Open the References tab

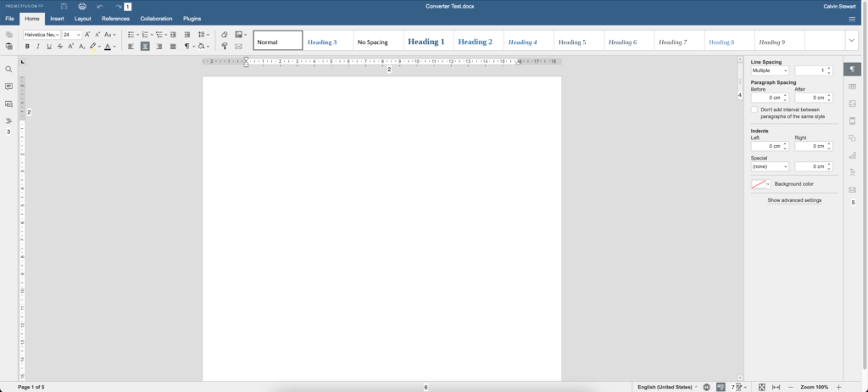[x=115, y=18]
